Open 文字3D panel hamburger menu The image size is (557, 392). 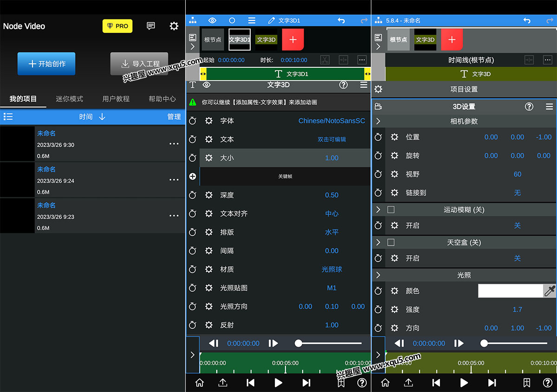[x=363, y=85]
